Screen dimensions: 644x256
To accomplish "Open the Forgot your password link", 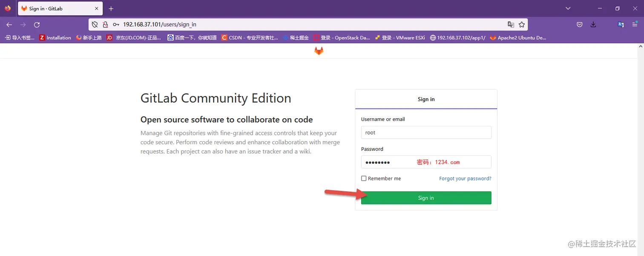I will tap(465, 179).
